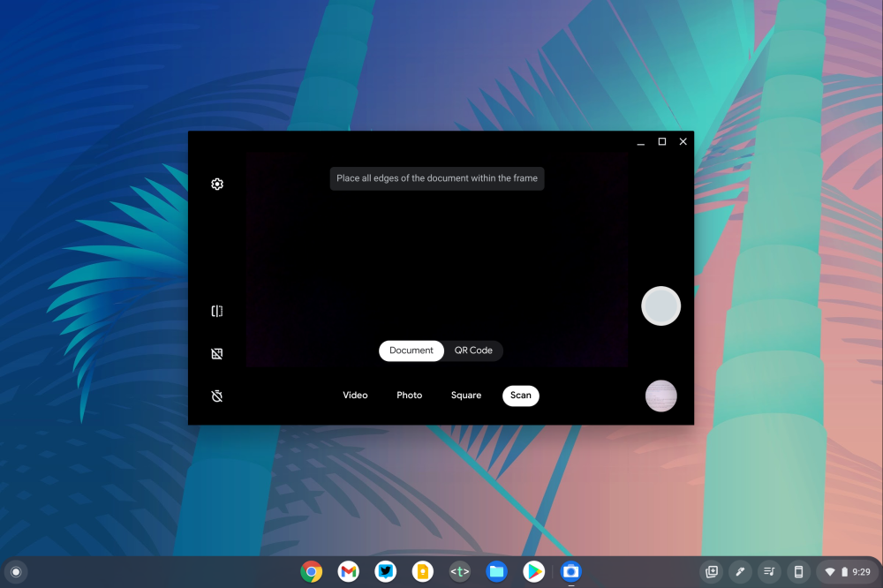Open Chrome browser from the shelf

point(311,572)
